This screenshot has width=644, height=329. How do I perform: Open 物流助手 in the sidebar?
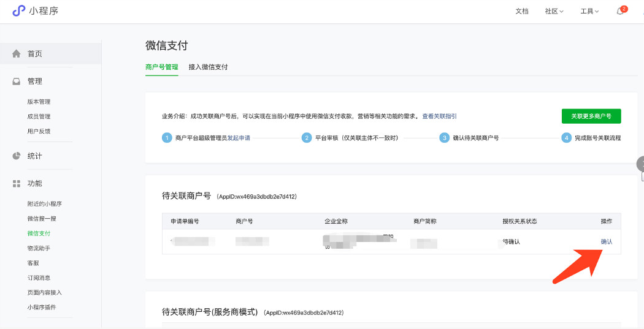point(39,248)
